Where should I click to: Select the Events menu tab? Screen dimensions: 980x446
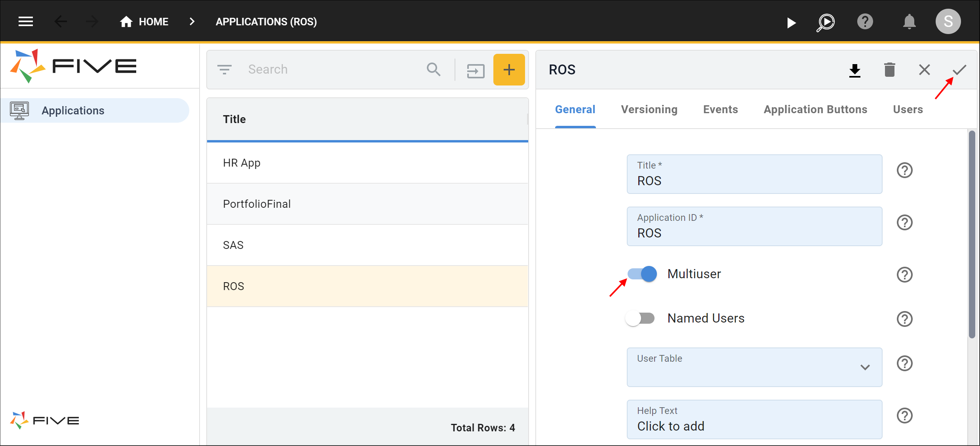pyautogui.click(x=720, y=109)
